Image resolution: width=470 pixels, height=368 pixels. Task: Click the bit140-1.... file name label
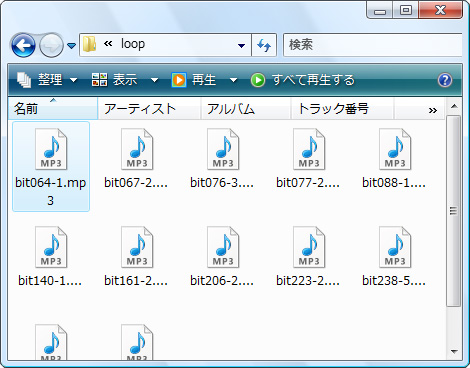(x=50, y=281)
